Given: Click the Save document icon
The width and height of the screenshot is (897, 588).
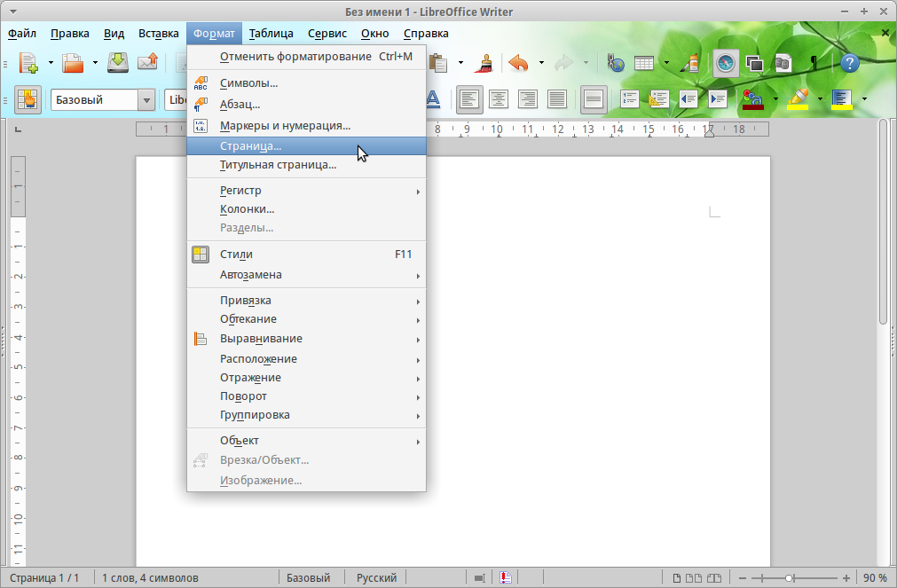Looking at the screenshot, I should click(x=118, y=62).
